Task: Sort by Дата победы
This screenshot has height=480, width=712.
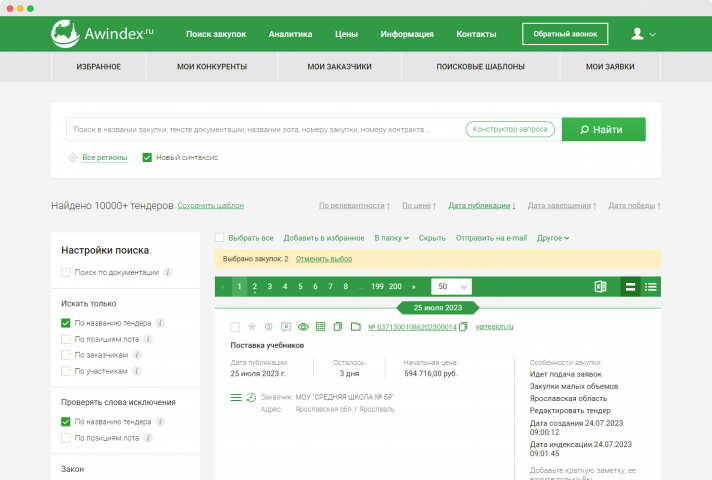Action: [634, 206]
